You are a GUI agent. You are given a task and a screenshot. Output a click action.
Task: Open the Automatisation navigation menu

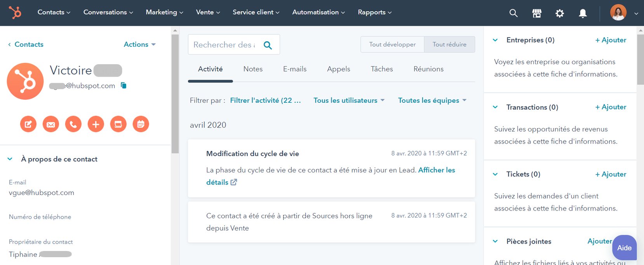tap(319, 12)
